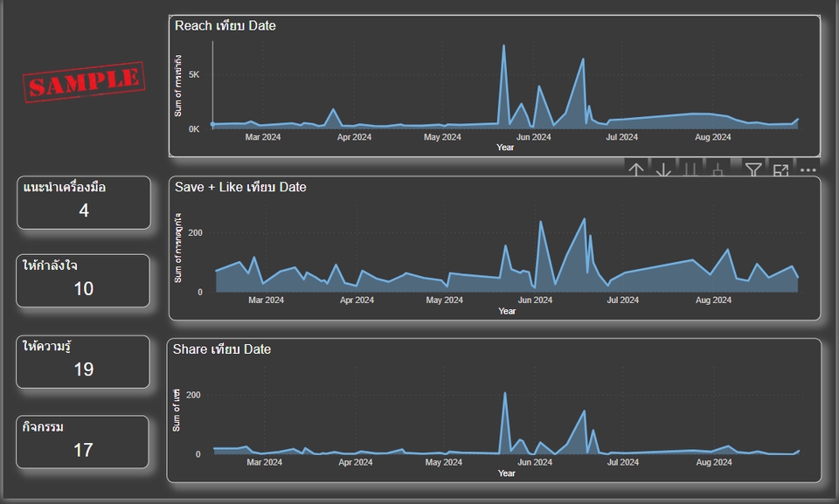839x504 pixels.
Task: Click the value 19 in ให้ความรู้ card
Action: click(84, 369)
